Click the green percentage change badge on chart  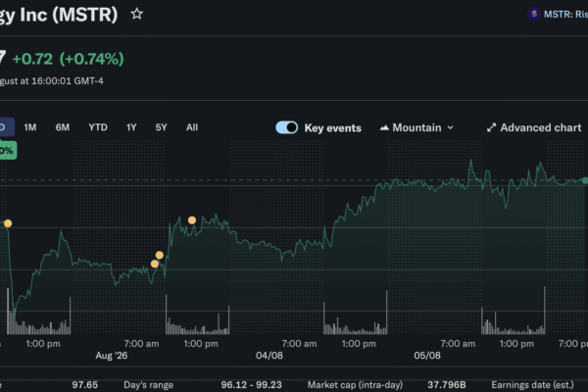[x=8, y=150]
